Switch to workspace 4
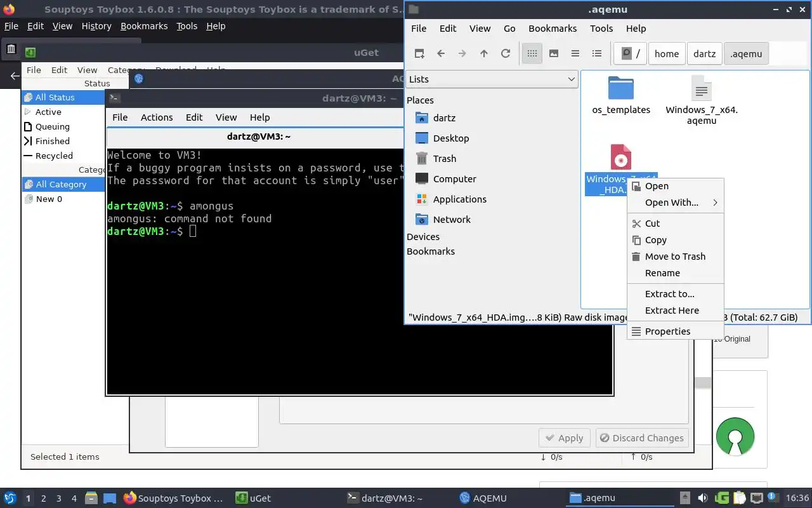Viewport: 812px width, 508px height. (x=74, y=498)
